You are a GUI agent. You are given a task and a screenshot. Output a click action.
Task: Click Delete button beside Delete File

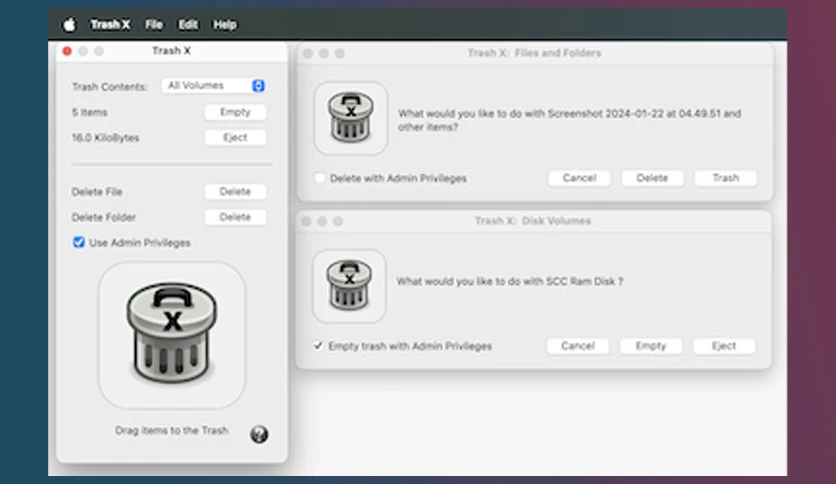click(235, 191)
